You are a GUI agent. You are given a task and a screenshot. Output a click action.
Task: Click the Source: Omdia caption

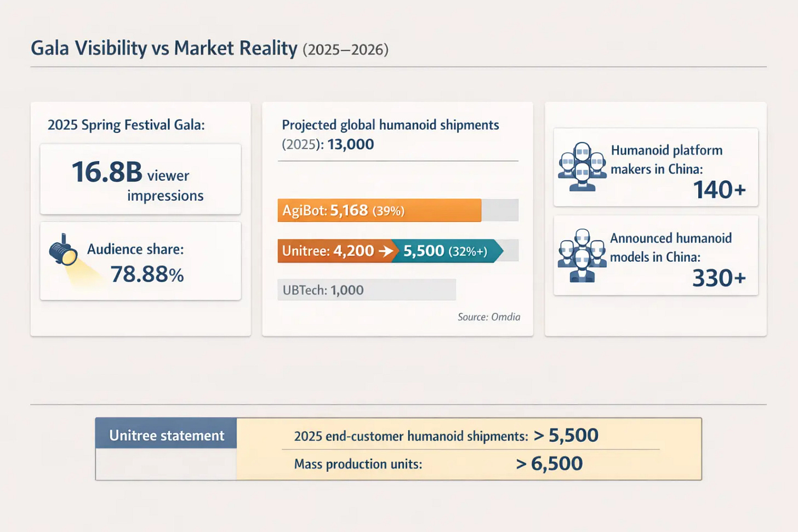tap(489, 317)
